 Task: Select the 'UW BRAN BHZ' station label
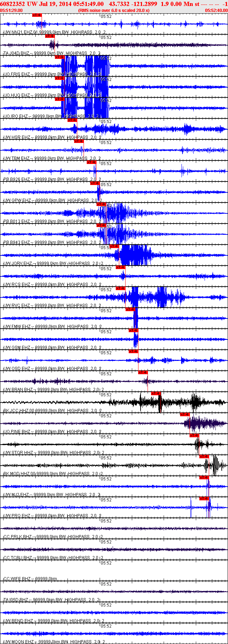tap(18, 390)
